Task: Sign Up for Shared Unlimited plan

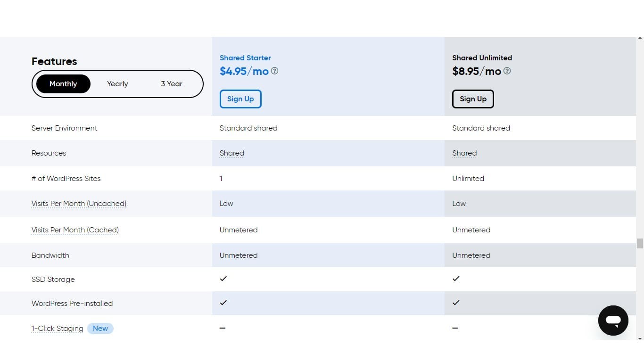Action: [x=473, y=99]
